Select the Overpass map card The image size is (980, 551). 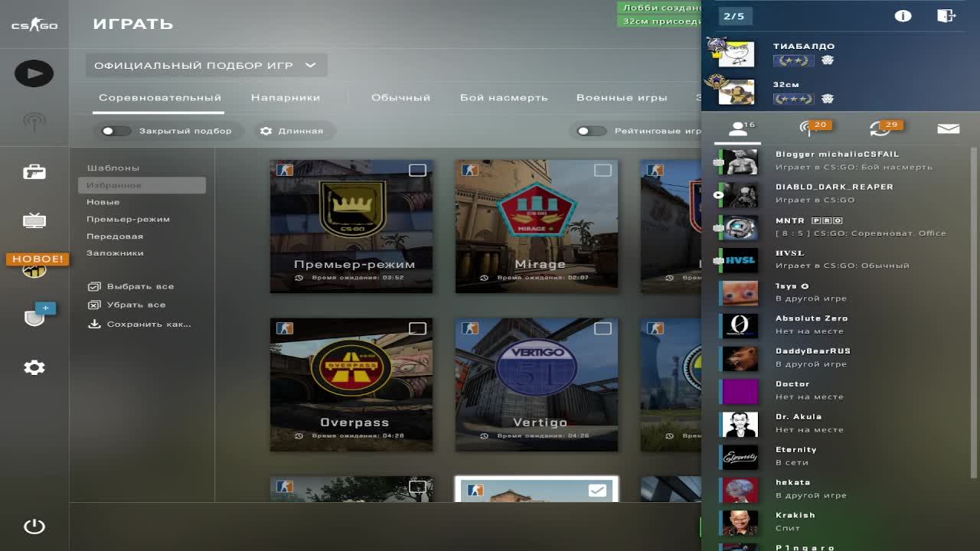[351, 385]
